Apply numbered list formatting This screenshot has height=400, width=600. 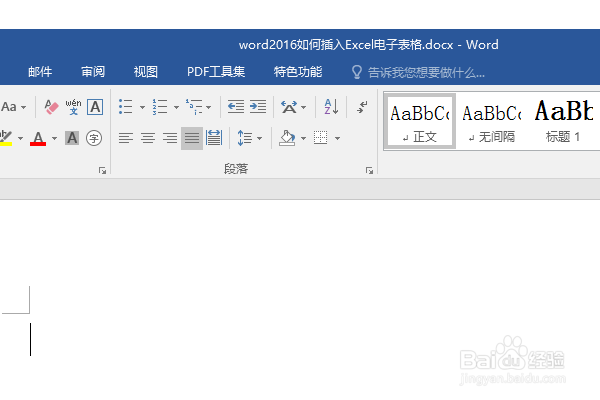click(160, 107)
